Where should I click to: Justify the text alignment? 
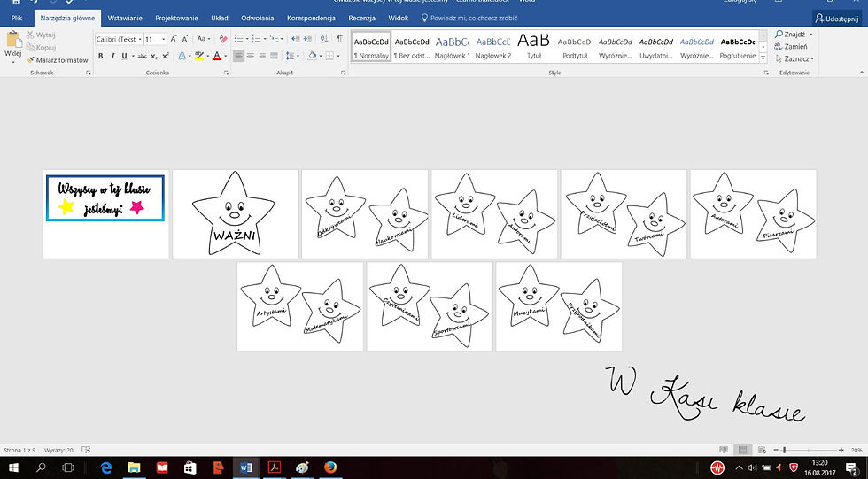(274, 56)
